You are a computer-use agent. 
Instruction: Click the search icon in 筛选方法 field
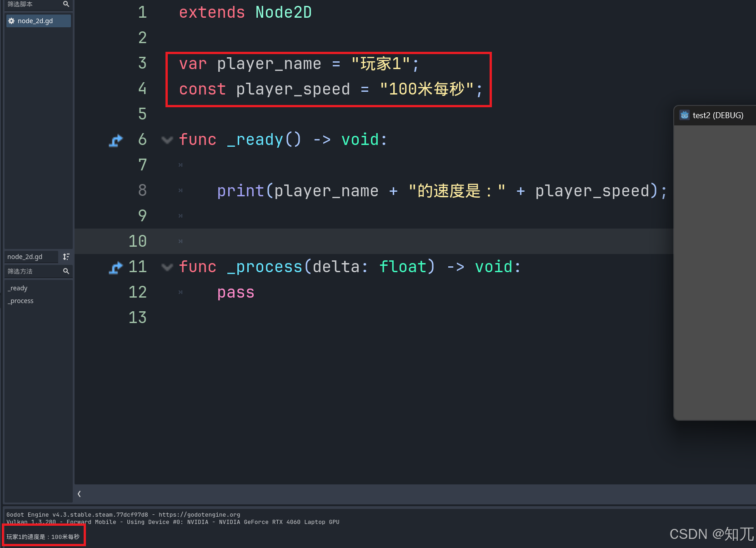[66, 271]
